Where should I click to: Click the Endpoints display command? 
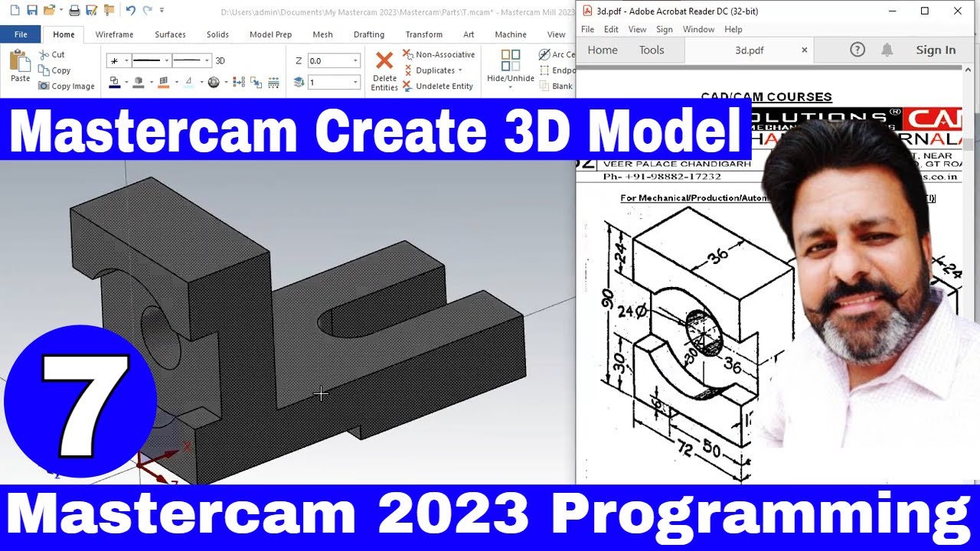pos(557,70)
